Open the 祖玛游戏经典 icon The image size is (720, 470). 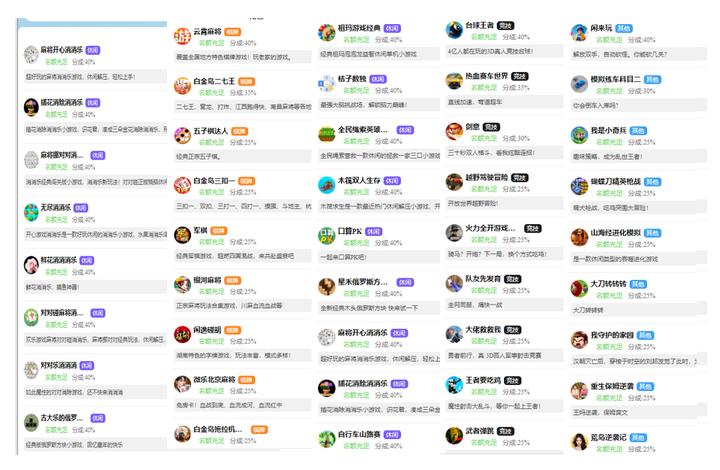click(x=327, y=33)
